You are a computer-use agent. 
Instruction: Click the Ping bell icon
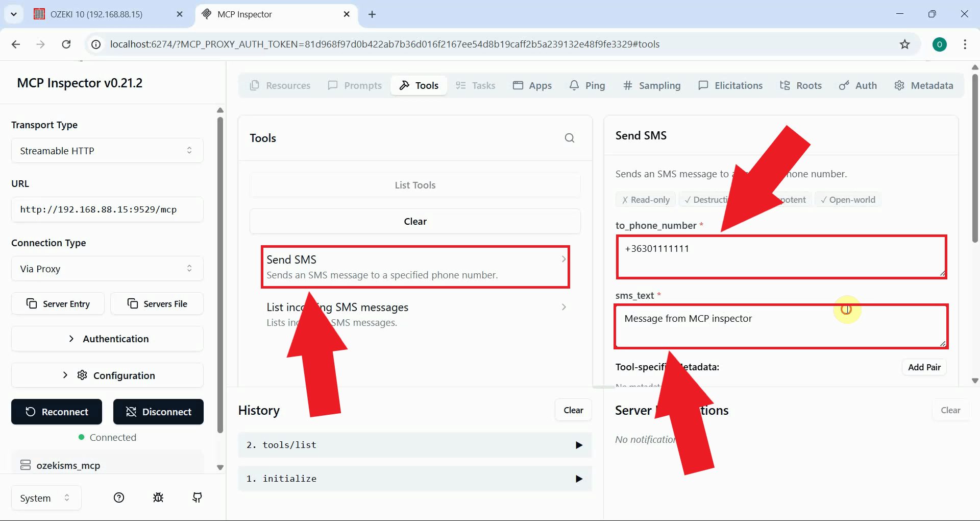pos(574,85)
